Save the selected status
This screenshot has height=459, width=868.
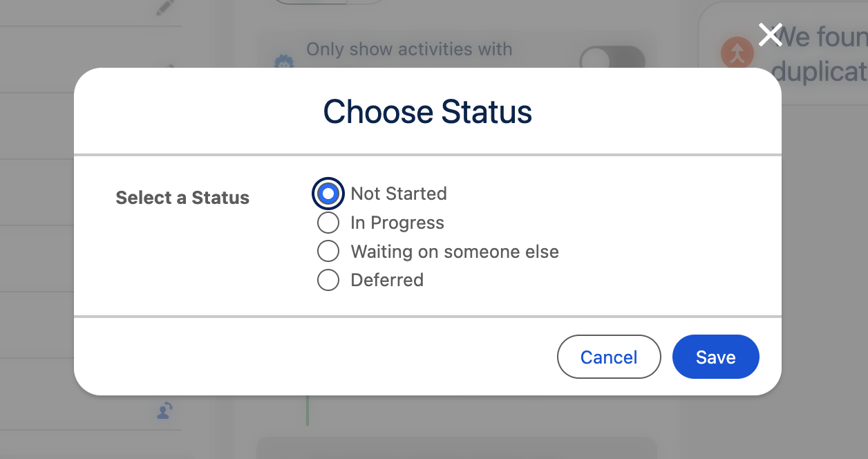[716, 357]
